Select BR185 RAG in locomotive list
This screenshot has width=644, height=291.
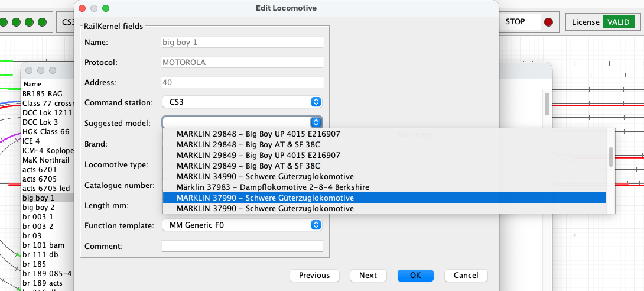(48, 93)
